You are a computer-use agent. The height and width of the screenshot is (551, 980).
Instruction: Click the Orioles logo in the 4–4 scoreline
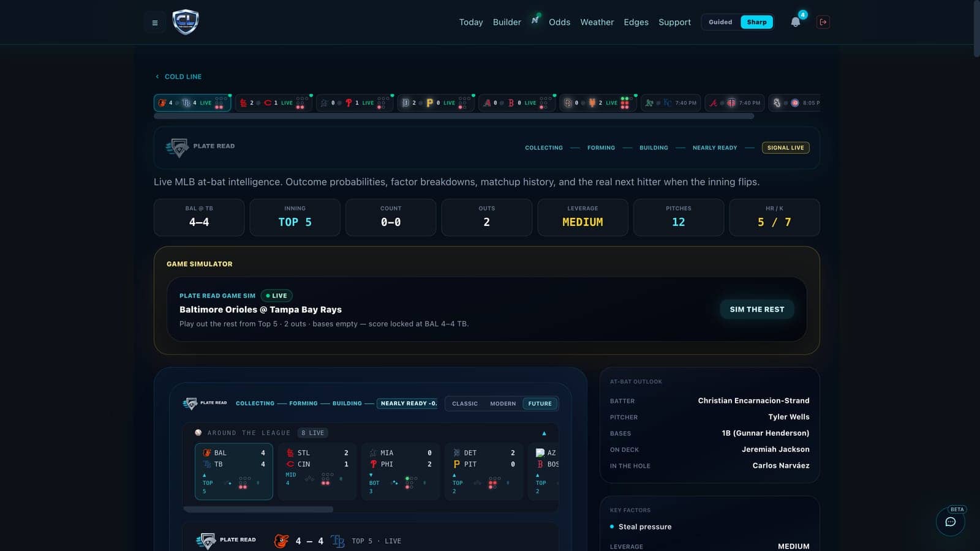[281, 541]
